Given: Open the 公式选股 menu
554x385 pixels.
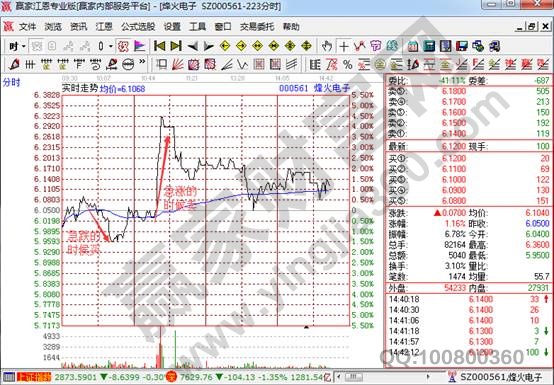Looking at the screenshot, I should (138, 27).
